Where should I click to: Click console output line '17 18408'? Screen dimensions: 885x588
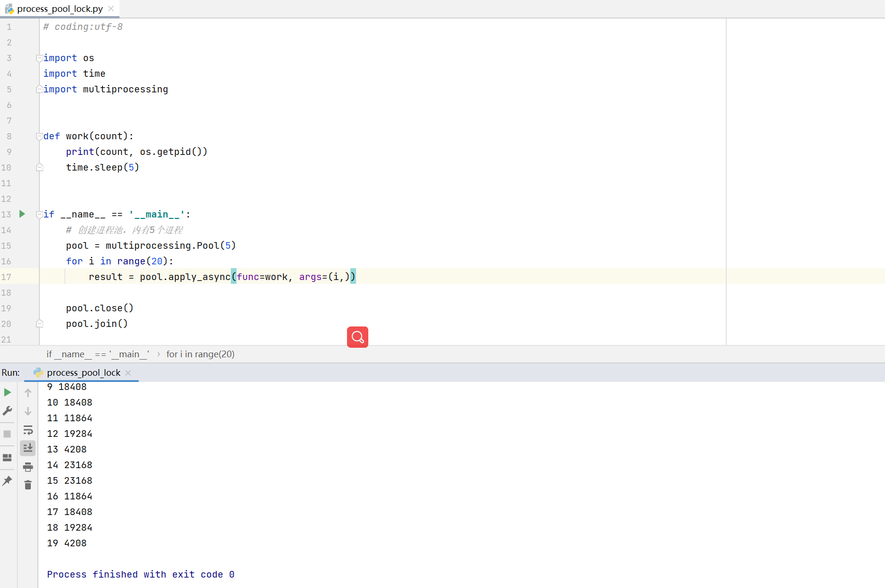coord(70,512)
